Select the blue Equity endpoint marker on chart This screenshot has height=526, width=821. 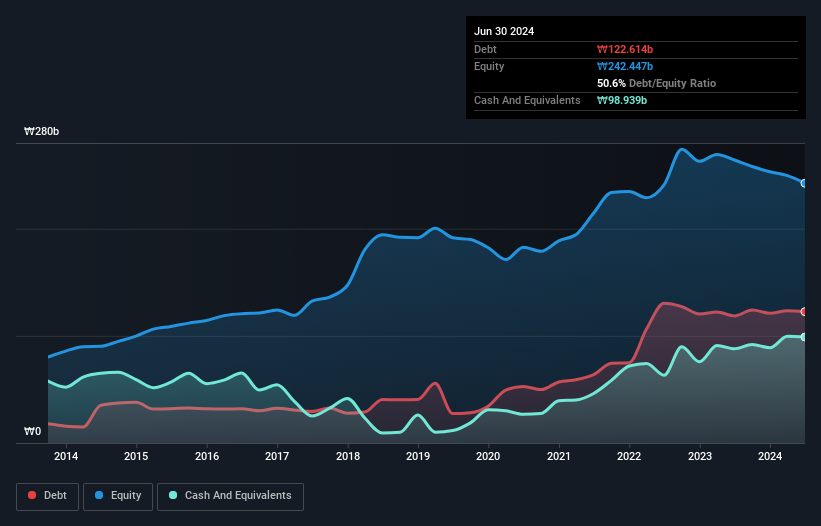[804, 183]
